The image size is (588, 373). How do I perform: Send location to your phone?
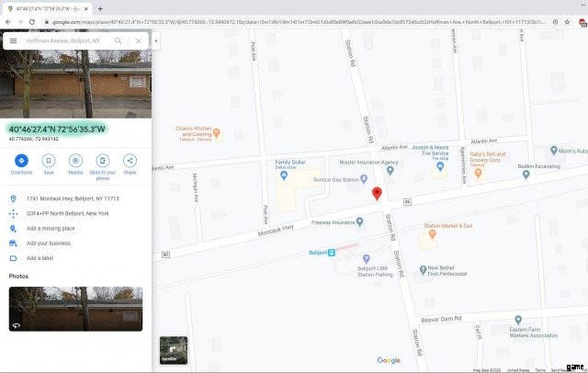[103, 162]
